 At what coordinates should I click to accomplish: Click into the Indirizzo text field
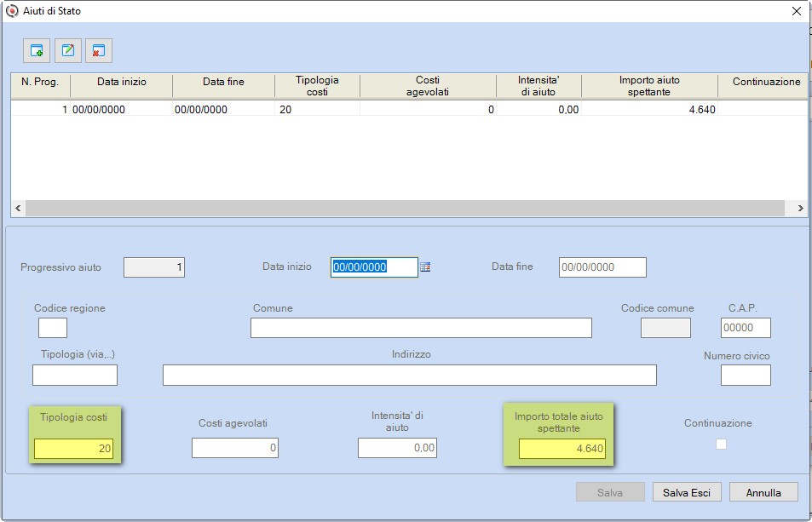pos(410,375)
